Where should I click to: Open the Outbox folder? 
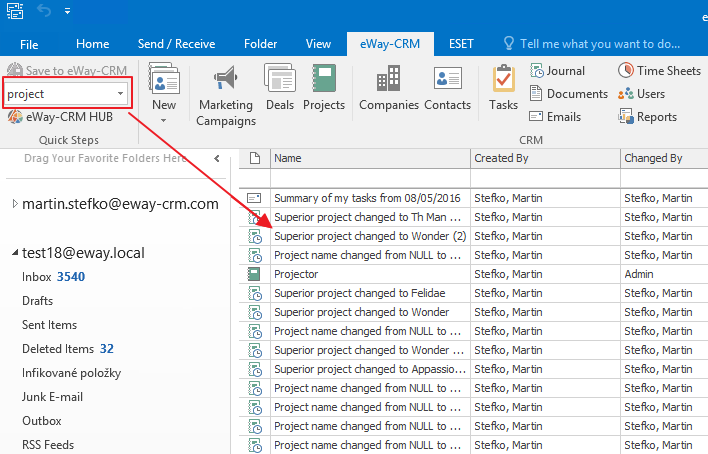click(42, 421)
